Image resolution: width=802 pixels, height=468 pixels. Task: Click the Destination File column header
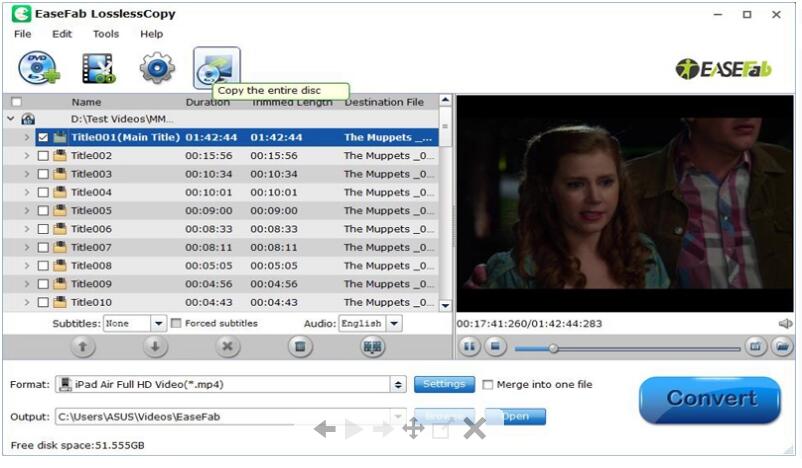[384, 102]
